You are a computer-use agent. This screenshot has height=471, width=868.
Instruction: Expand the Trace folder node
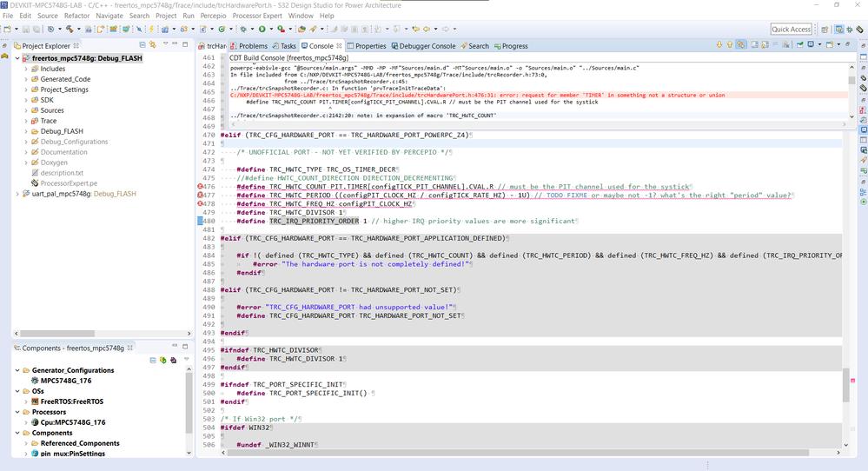point(26,121)
